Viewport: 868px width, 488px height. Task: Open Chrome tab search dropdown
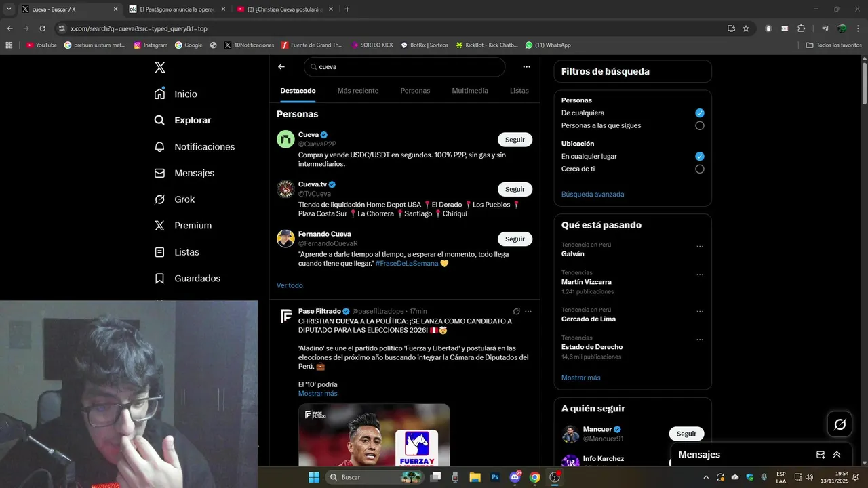pyautogui.click(x=9, y=9)
